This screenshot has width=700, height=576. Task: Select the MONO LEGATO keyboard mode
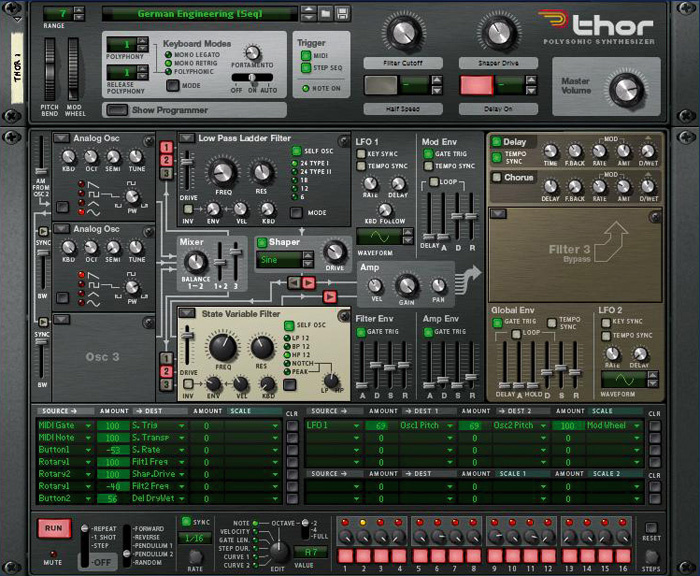click(x=168, y=55)
